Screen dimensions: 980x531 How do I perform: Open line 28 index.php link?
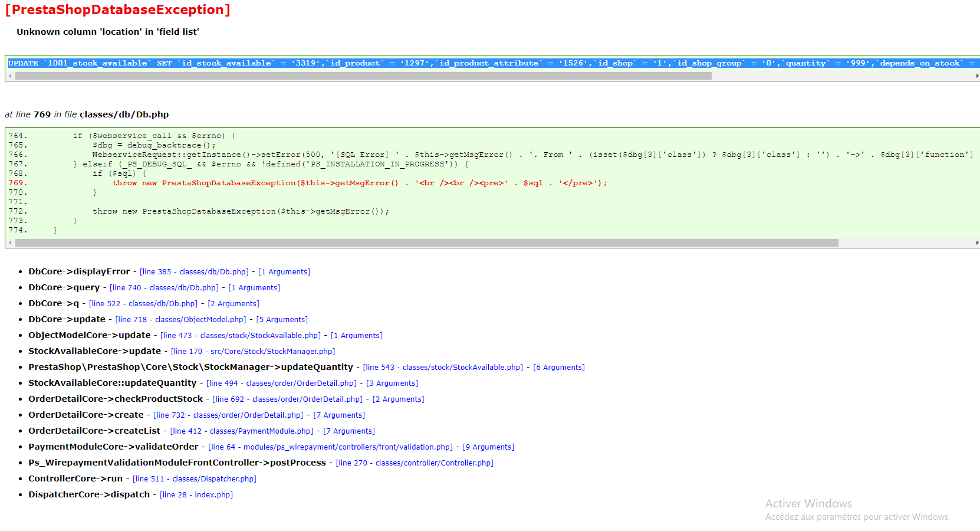pyautogui.click(x=196, y=495)
